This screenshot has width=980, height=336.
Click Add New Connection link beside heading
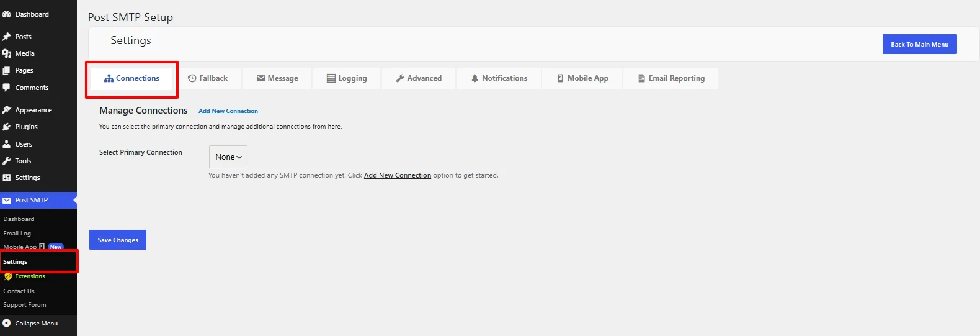(228, 111)
